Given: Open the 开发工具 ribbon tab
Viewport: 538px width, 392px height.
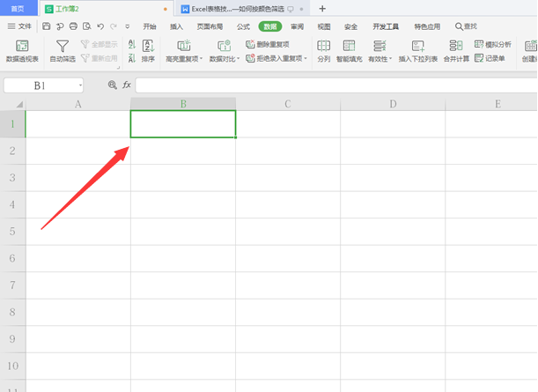Looking at the screenshot, I should pos(386,26).
